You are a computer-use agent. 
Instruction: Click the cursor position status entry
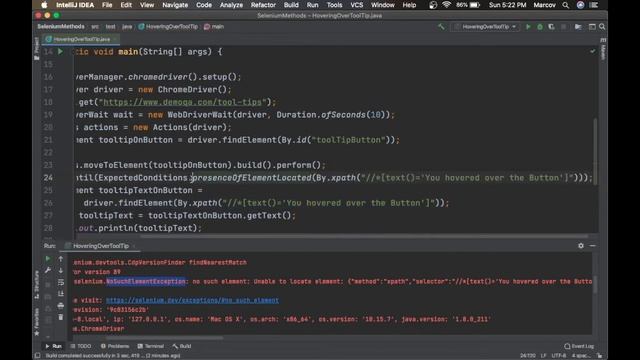click(528, 356)
